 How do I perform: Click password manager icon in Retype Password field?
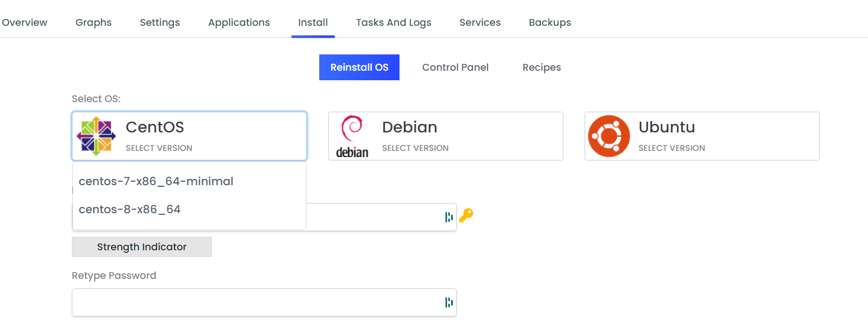click(x=448, y=302)
